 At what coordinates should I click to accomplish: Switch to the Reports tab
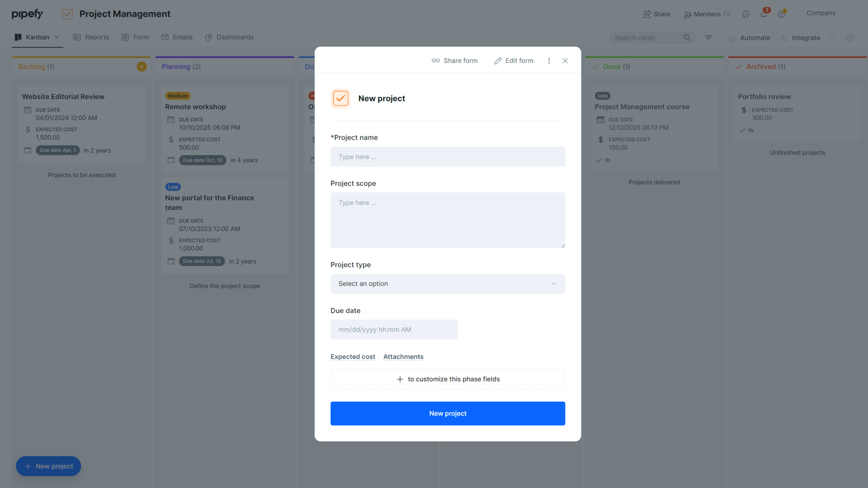coord(91,37)
